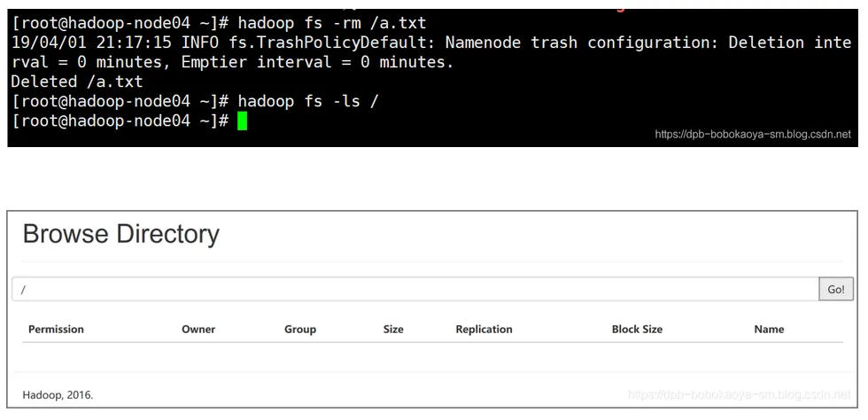Image resolution: width=868 pixels, height=420 pixels.
Task: Click the faint csdn.net watermark beside the footer
Action: 739,394
